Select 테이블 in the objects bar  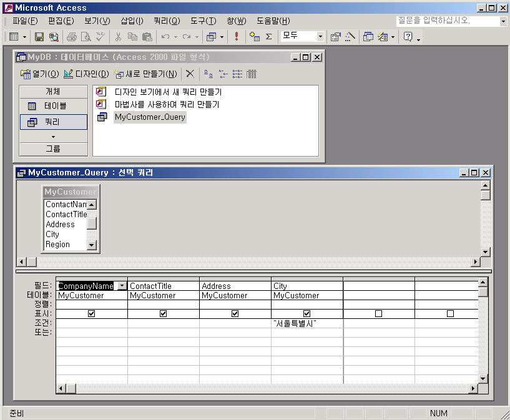coord(54,106)
